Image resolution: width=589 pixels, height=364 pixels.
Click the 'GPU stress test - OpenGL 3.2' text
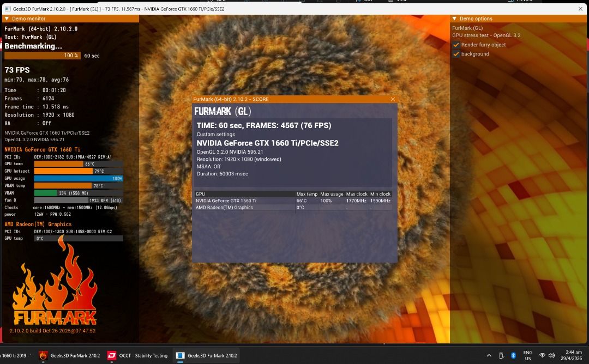486,35
